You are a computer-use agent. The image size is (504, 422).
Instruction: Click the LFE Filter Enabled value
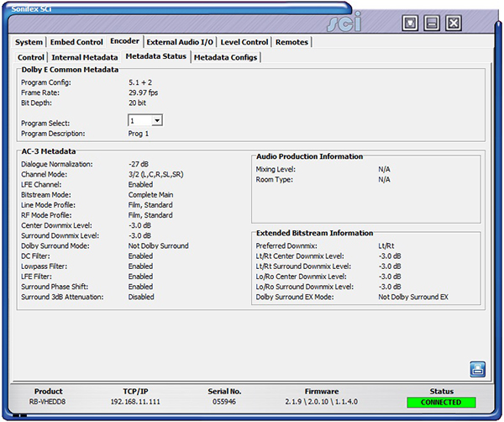[140, 277]
